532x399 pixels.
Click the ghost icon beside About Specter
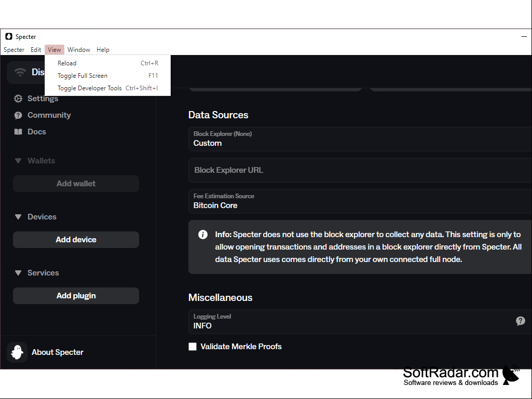coord(17,352)
